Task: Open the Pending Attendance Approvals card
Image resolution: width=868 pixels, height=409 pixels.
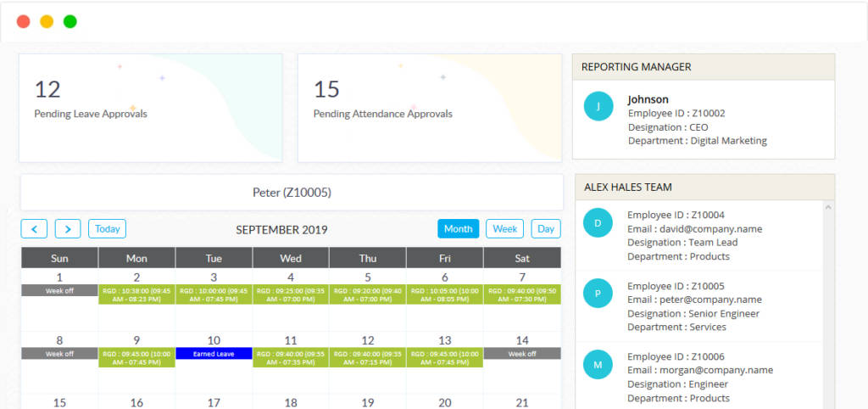Action: tap(429, 107)
